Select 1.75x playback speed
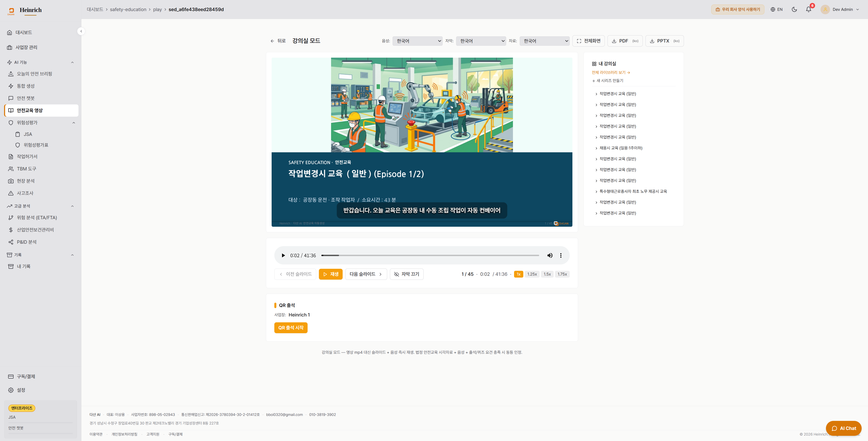The width and height of the screenshot is (868, 441). [562, 274]
